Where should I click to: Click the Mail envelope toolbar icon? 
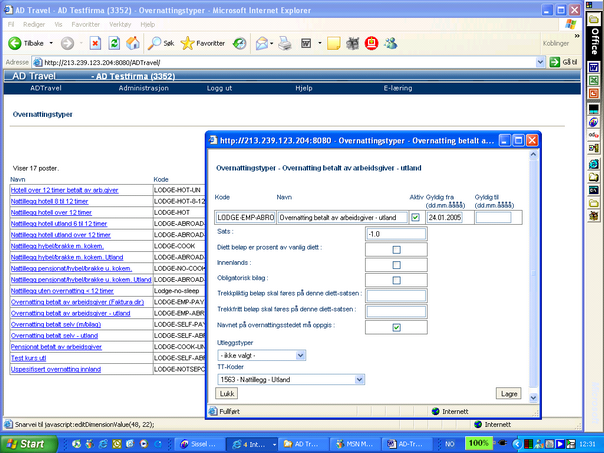262,44
